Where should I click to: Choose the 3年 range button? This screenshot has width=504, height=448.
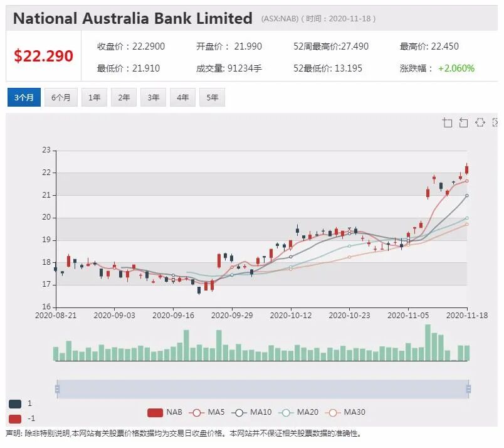154,97
